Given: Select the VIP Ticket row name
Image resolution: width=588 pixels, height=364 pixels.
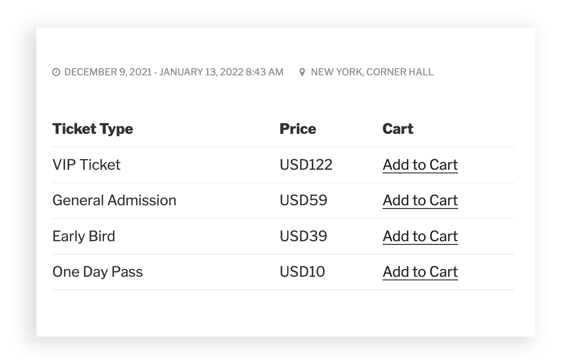Looking at the screenshot, I should click(86, 165).
